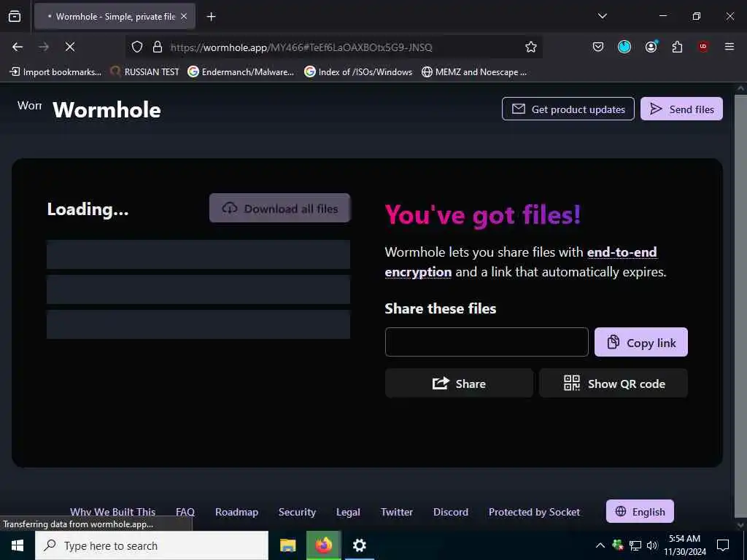Open the RUSSIAN TEST bookmark
Screen dimensions: 747x560
[x=145, y=72]
